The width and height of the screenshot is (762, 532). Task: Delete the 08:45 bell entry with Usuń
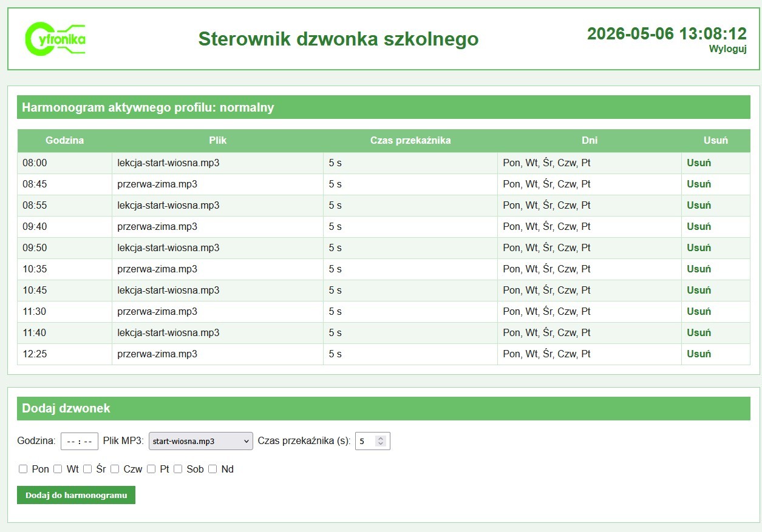699,184
